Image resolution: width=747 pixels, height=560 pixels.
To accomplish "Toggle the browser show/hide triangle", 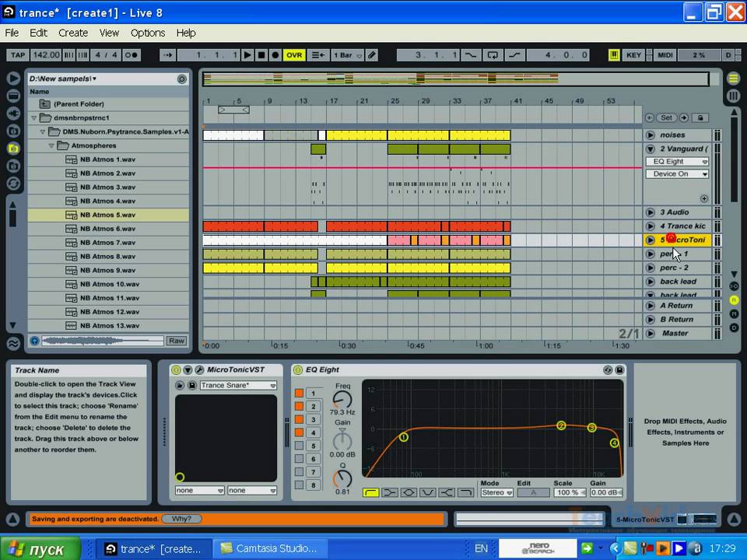I will [13, 78].
